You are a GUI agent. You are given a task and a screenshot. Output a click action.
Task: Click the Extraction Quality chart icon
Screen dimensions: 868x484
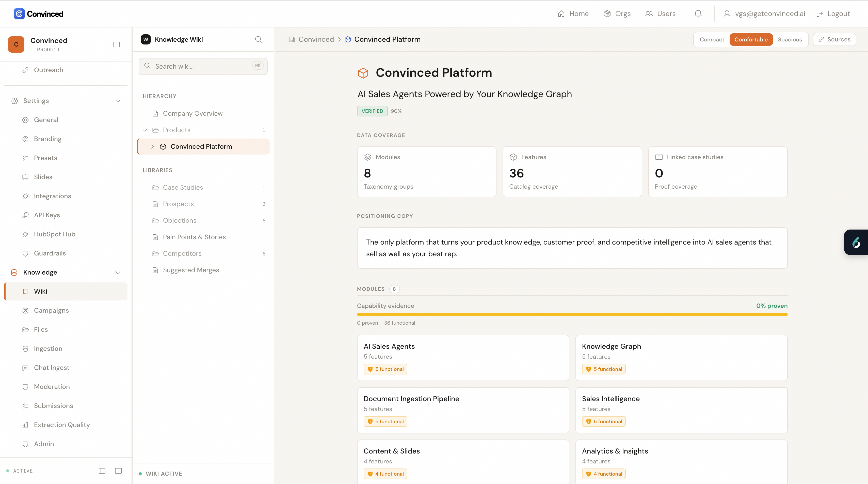tap(25, 425)
